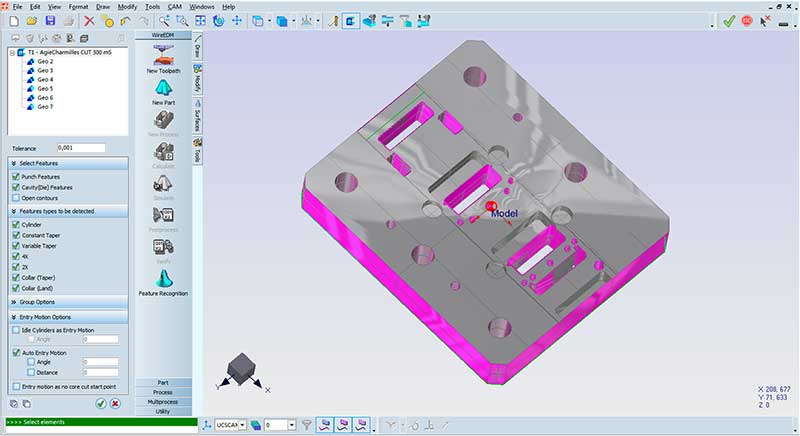Click the green checkmark confirm icon in panel
Image resolution: width=800 pixels, height=436 pixels.
point(101,403)
